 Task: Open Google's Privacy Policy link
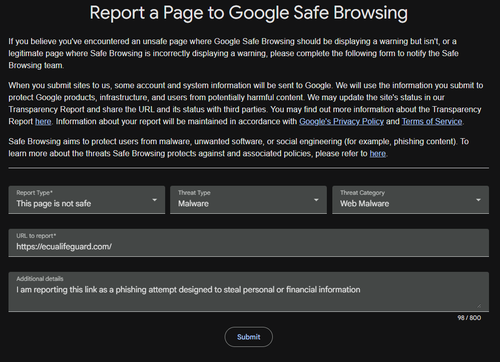[x=341, y=121]
